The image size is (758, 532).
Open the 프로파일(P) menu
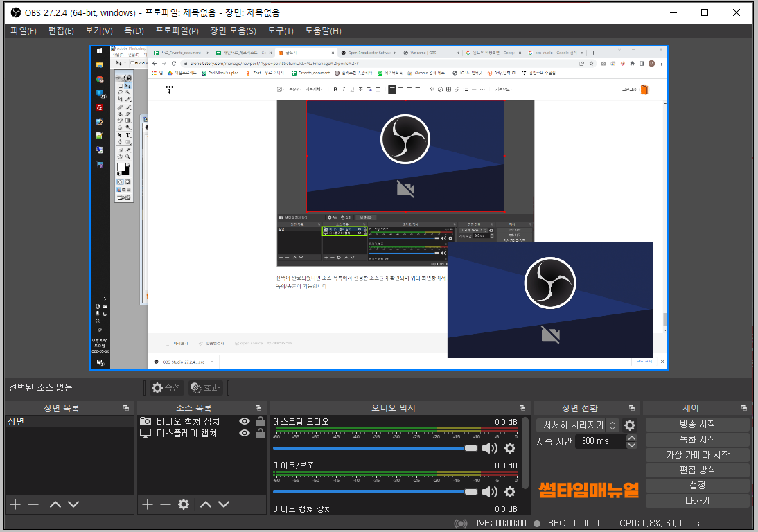pos(177,31)
